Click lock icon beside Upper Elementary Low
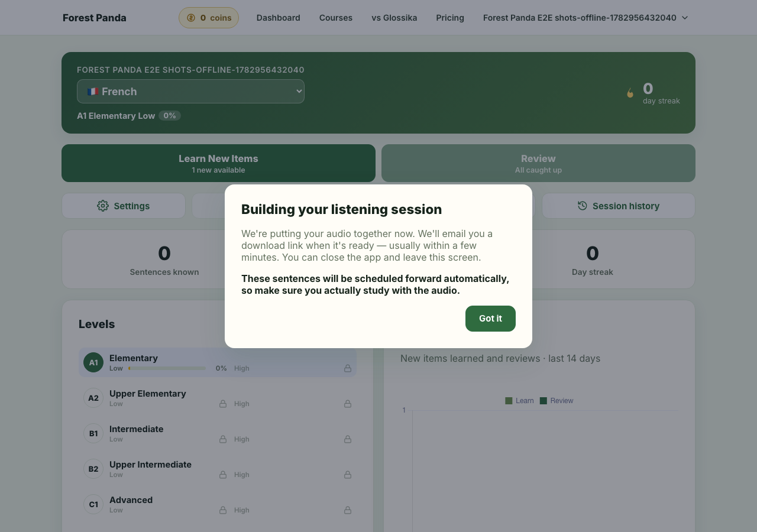The image size is (757, 532). [x=223, y=404]
